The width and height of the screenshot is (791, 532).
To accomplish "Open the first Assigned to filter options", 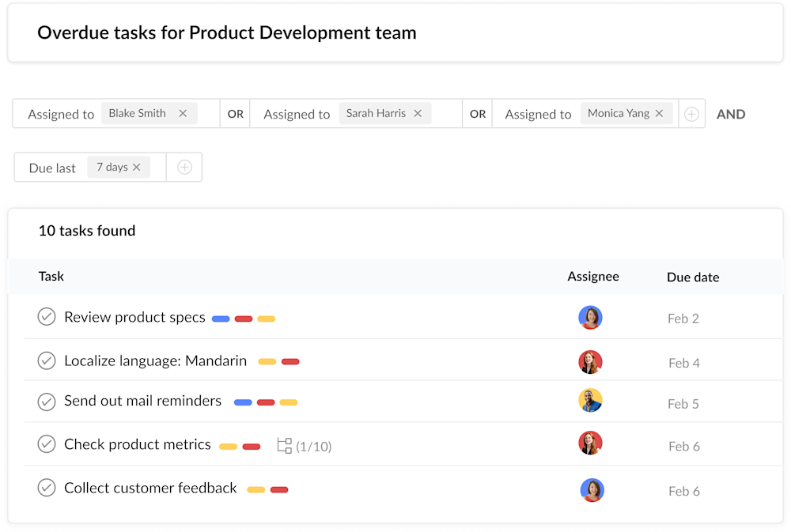I will pyautogui.click(x=61, y=114).
